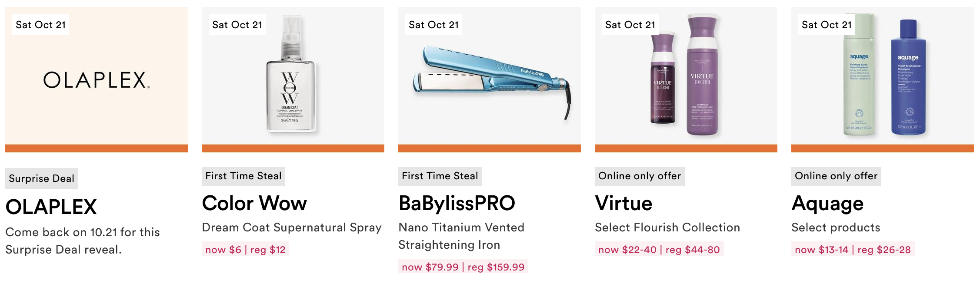Open the Color Wow brand heading
Viewport: 980px width, 290px height.
tap(254, 203)
